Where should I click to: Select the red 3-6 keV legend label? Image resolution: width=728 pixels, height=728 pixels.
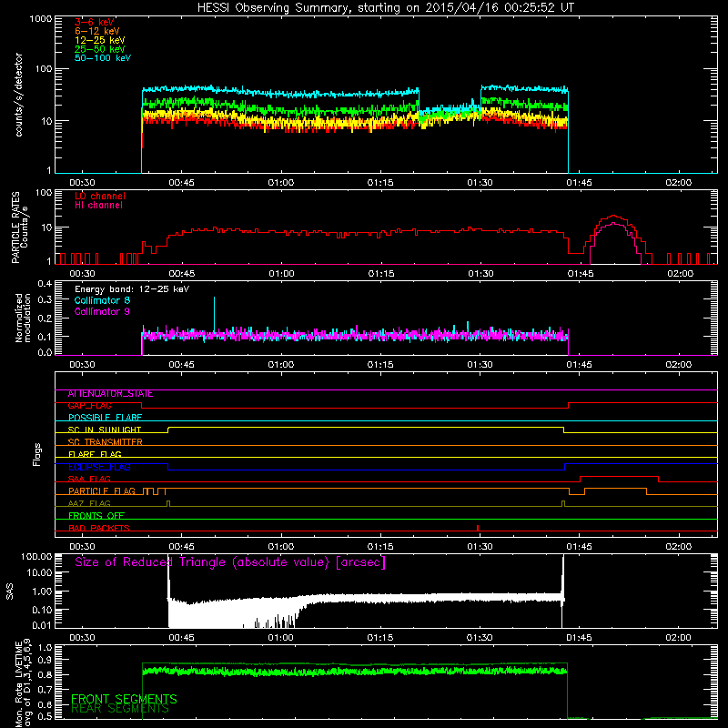pos(95,22)
